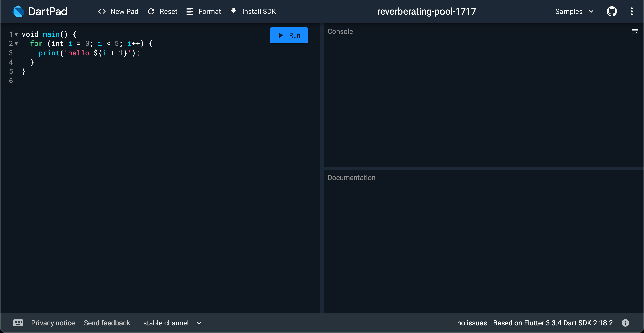Click the DartPad logo icon
The height and width of the screenshot is (333, 644).
[x=18, y=11]
